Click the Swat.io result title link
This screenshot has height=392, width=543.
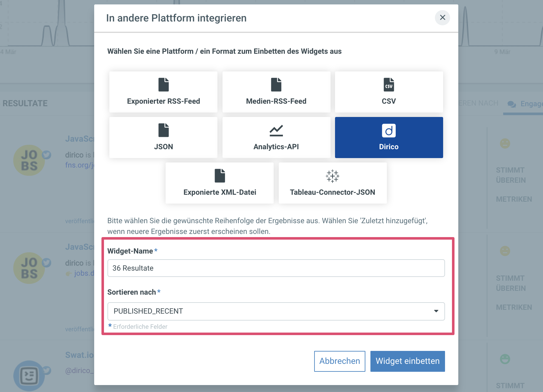tap(79, 355)
